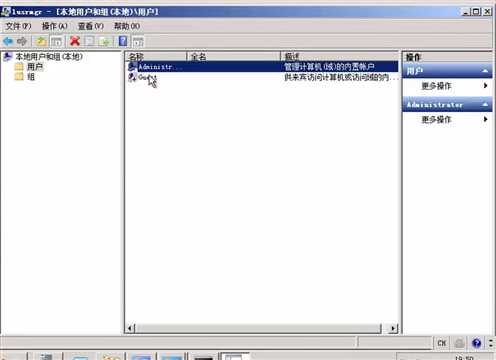Select the 用户 node in the console tree
Image resolution: width=496 pixels, height=360 pixels.
[35, 67]
